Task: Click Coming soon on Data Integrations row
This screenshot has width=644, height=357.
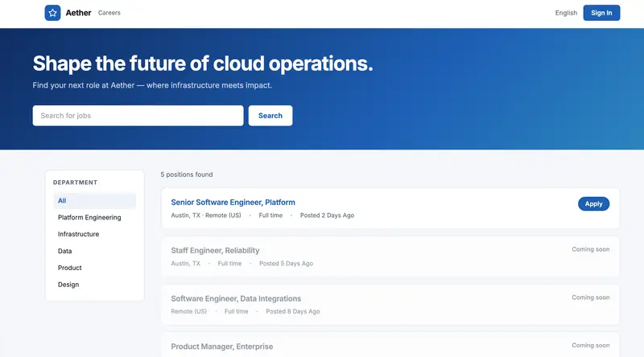Action: [591, 297]
